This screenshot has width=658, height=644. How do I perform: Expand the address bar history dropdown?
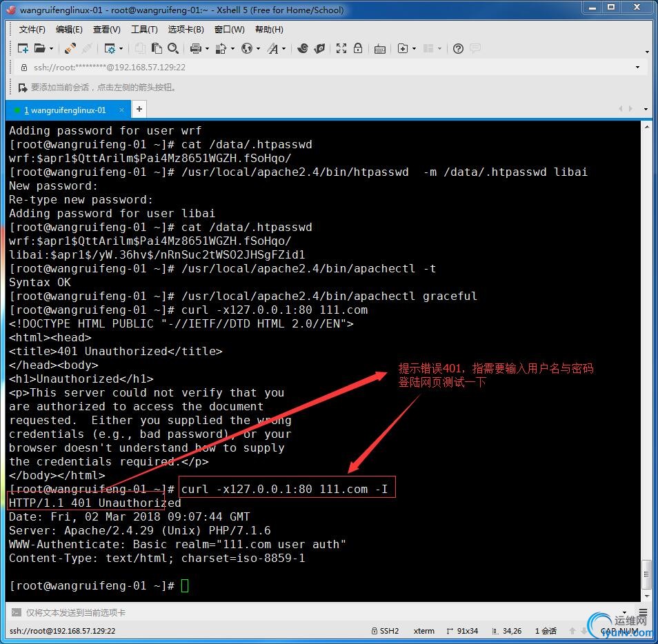coord(637,67)
